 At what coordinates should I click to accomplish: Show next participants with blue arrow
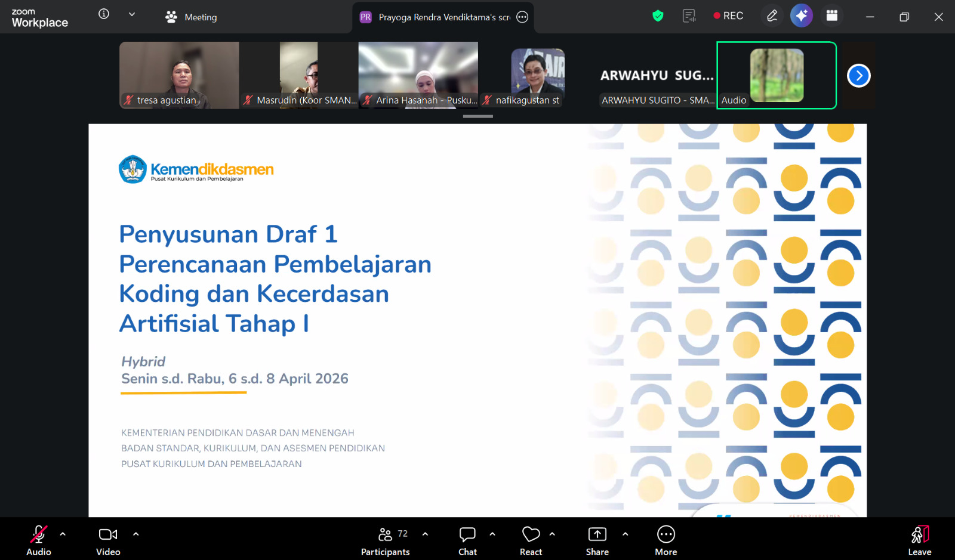pos(858,76)
